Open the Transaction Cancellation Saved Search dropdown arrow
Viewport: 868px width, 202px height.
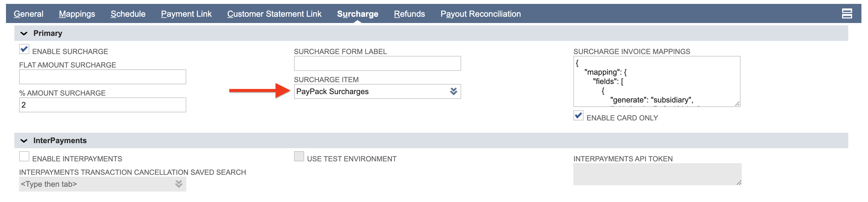(178, 184)
